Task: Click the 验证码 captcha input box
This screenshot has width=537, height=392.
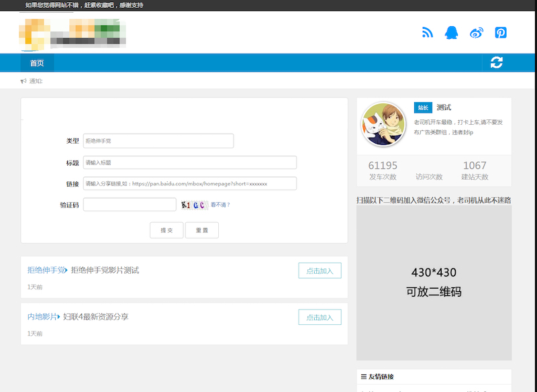Action: (130, 205)
